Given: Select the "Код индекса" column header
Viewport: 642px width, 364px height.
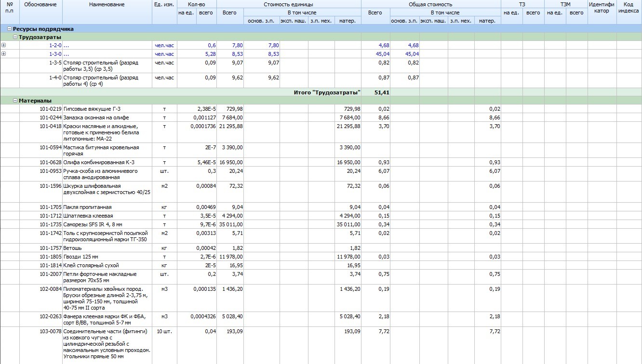Looking at the screenshot, I should coord(629,8).
